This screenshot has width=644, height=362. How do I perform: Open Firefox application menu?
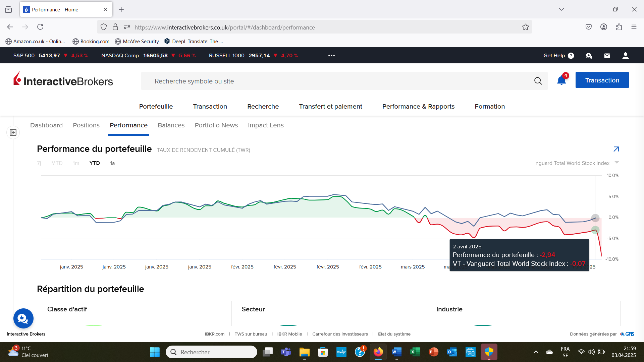click(x=634, y=27)
